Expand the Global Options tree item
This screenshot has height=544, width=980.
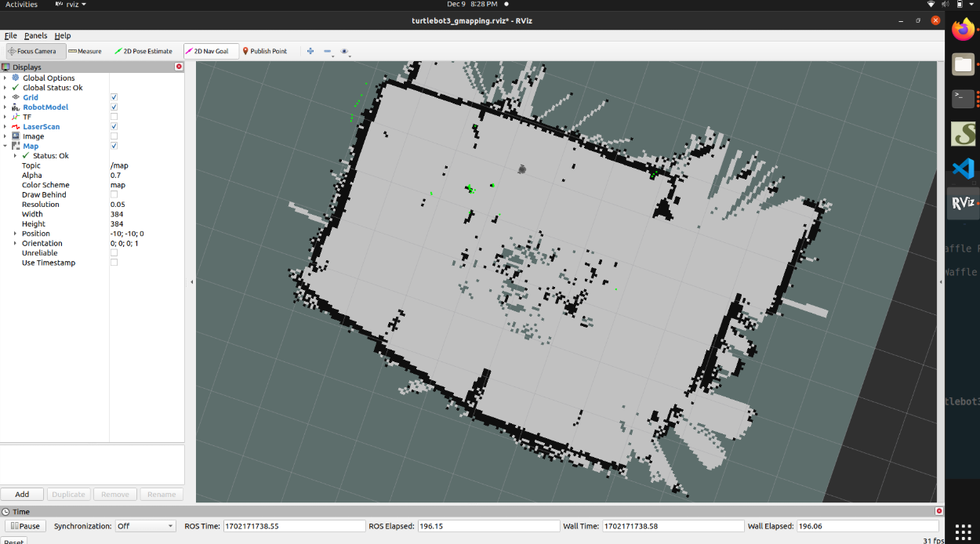[5, 78]
